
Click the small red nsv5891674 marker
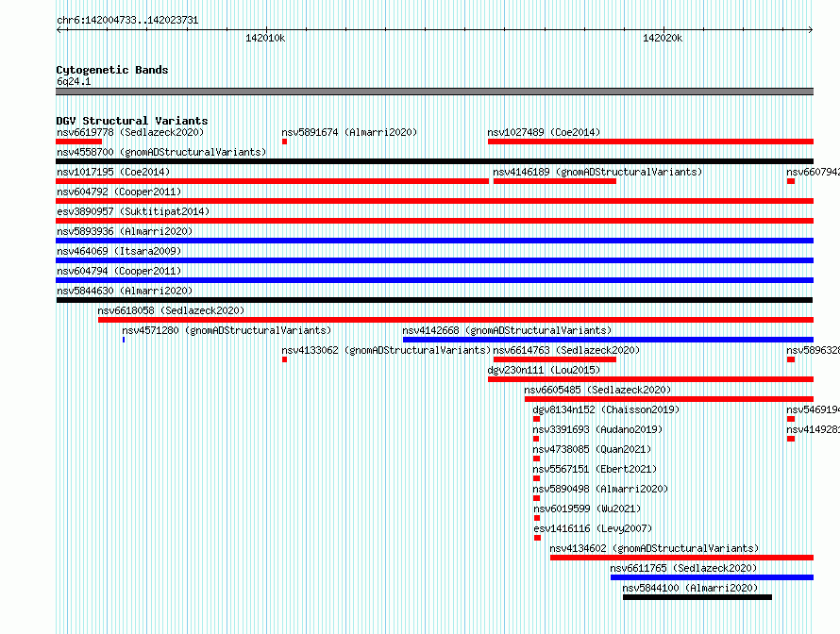[x=284, y=142]
